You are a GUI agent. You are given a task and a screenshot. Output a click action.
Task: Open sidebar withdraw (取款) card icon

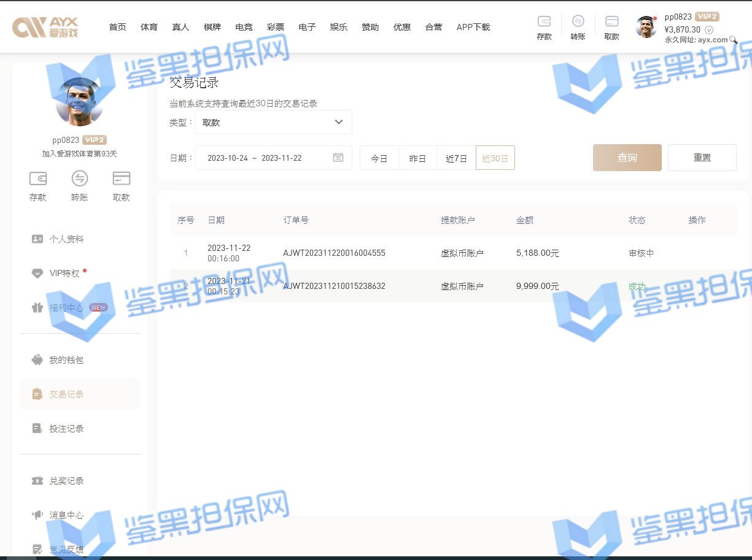(122, 178)
